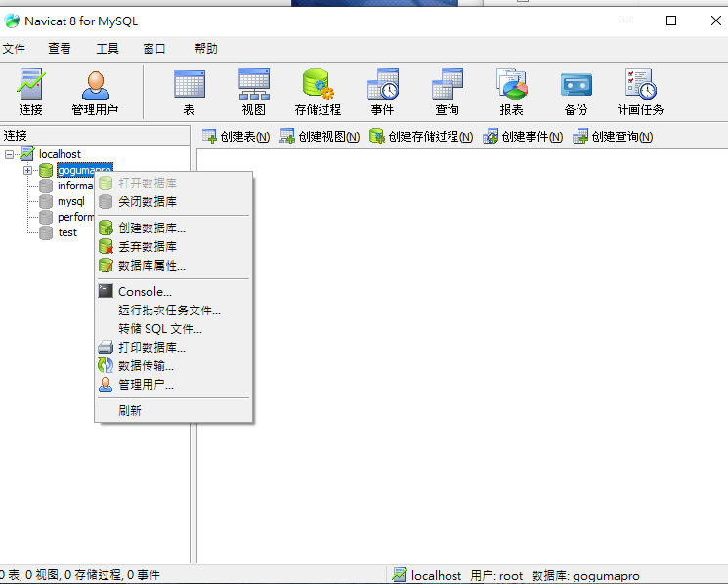Click 刷新 in the context menu
This screenshot has width=728, height=584.
click(174, 410)
